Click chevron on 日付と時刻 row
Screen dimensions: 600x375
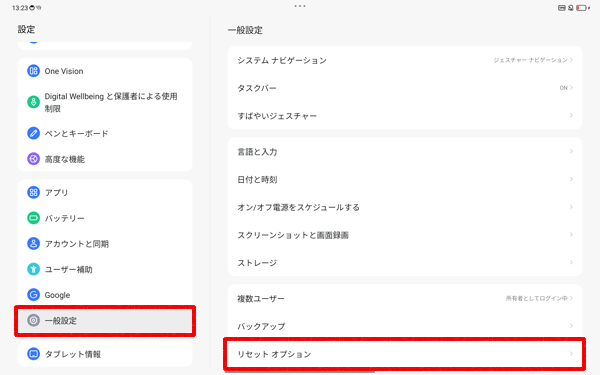[x=571, y=179]
